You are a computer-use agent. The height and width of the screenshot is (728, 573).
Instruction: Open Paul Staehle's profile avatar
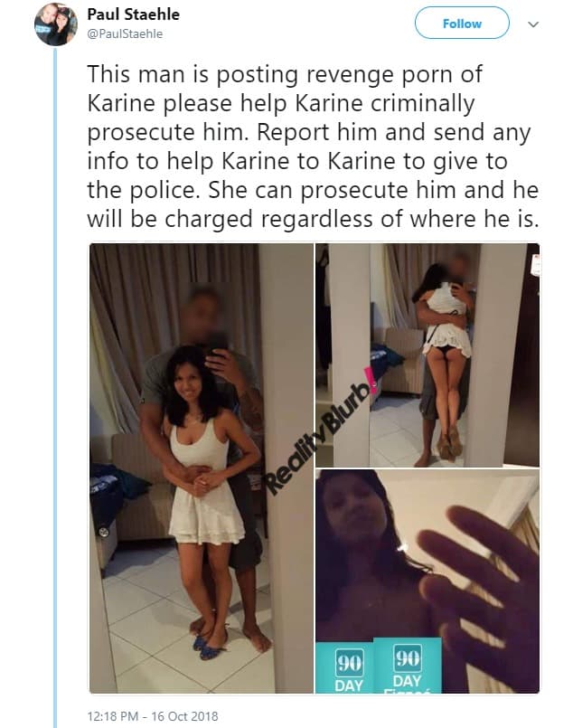pyautogui.click(x=56, y=24)
